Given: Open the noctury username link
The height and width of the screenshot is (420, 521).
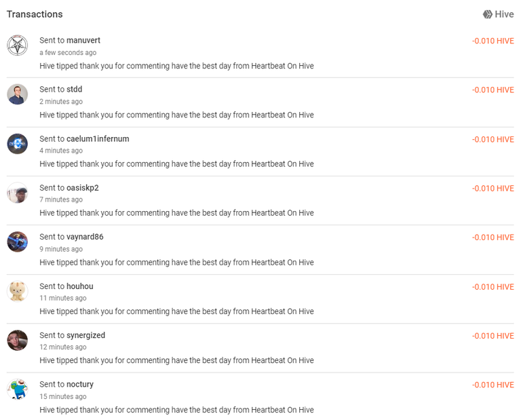Looking at the screenshot, I should pos(80,385).
